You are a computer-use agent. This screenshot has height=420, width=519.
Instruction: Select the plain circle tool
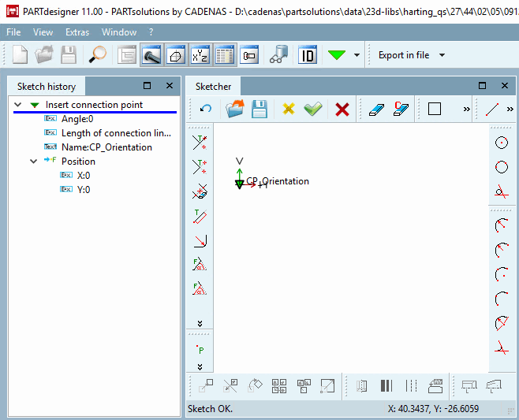pos(502,167)
